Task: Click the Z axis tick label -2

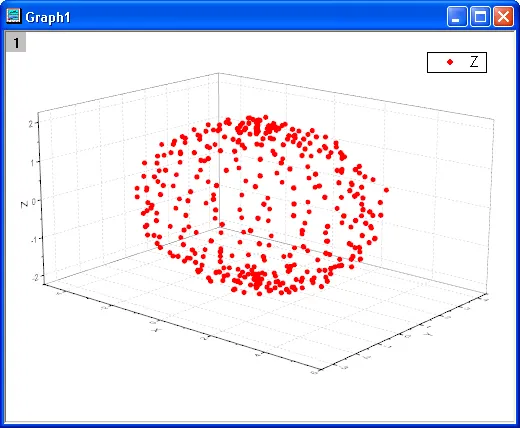Action: click(x=35, y=277)
